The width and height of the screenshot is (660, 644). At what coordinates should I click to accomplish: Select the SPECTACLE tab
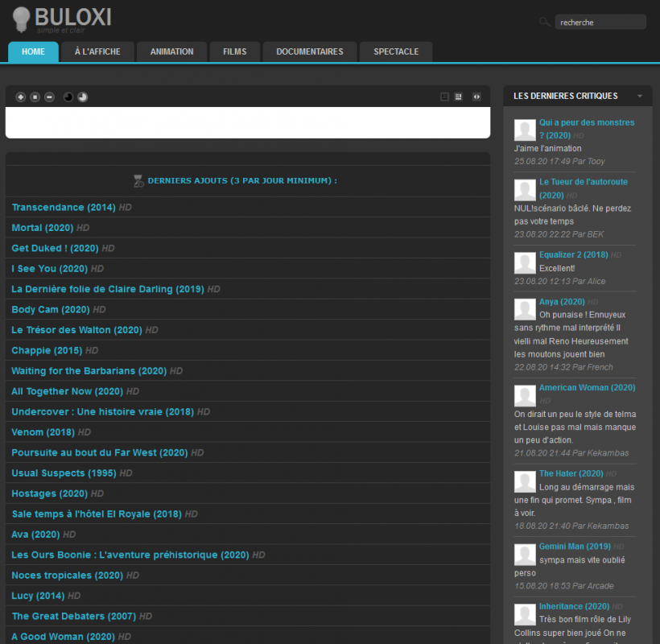point(396,52)
